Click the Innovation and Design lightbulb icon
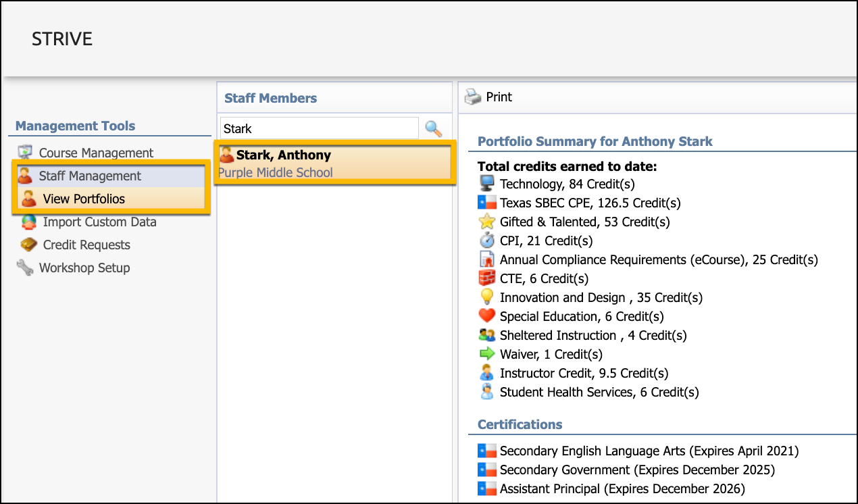The image size is (858, 504). click(x=486, y=297)
